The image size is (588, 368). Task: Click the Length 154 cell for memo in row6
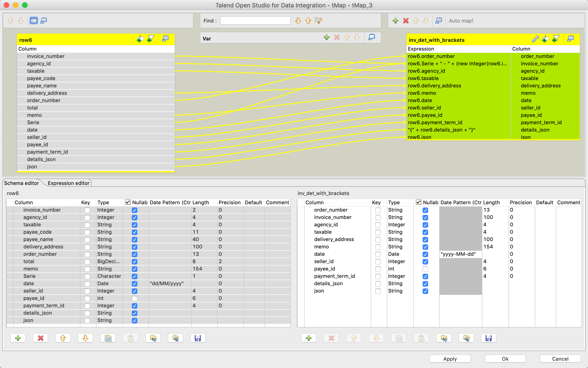204,269
